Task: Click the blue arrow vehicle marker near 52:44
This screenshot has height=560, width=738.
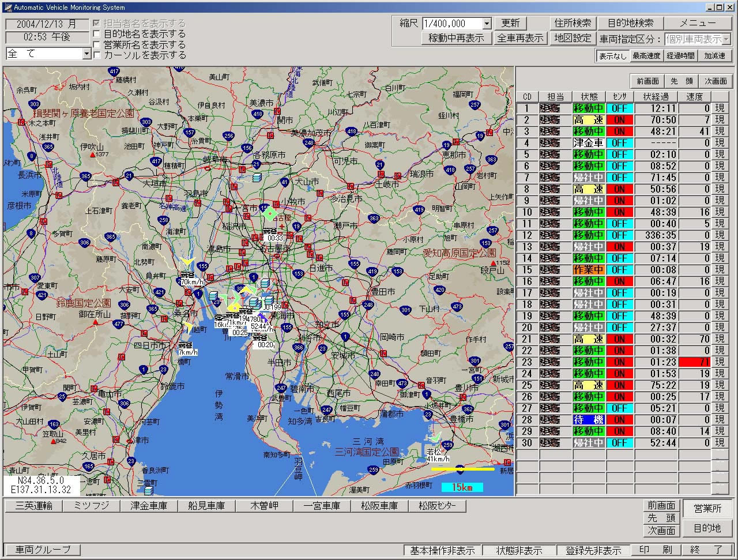Action: pyautogui.click(x=263, y=317)
